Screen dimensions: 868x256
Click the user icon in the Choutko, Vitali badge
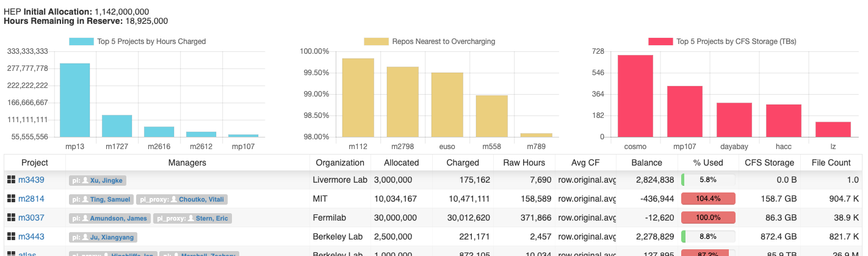click(174, 200)
